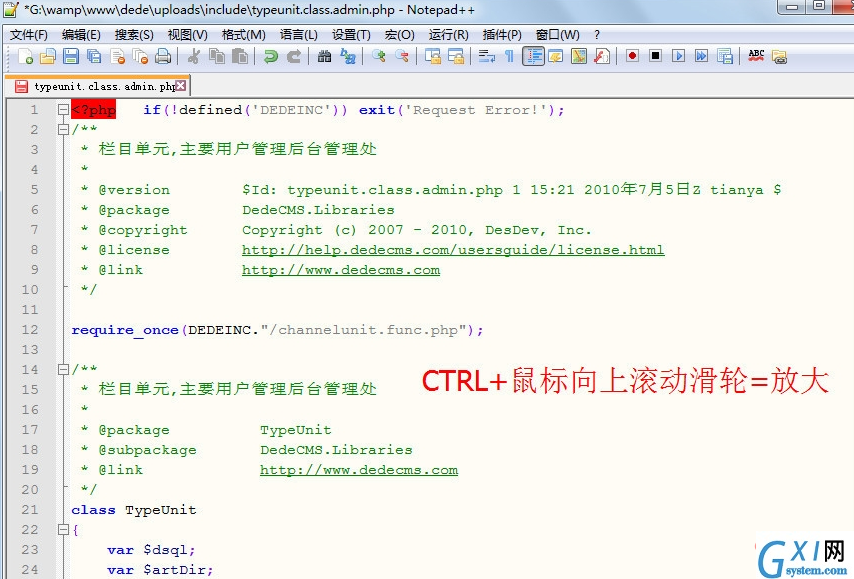Redo the last undone edit

point(294,56)
